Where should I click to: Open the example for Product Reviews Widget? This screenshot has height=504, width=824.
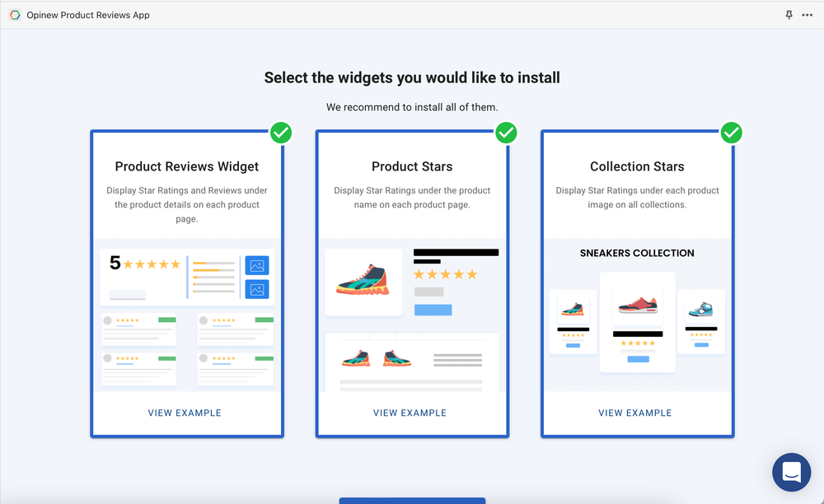tap(185, 413)
